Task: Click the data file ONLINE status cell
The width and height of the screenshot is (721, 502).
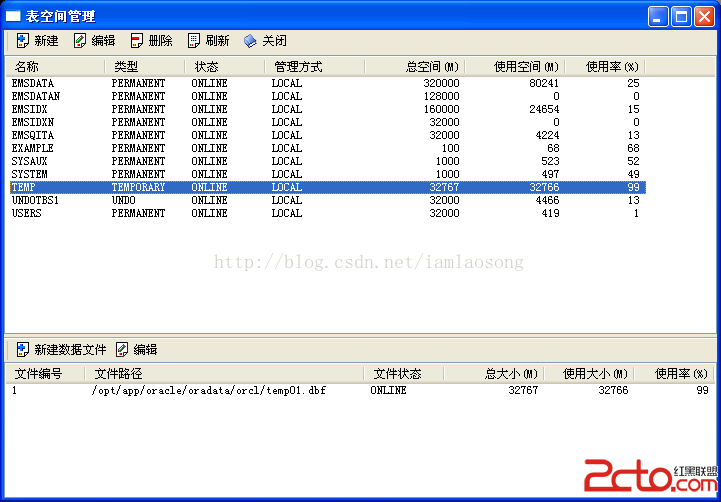Action: click(389, 390)
